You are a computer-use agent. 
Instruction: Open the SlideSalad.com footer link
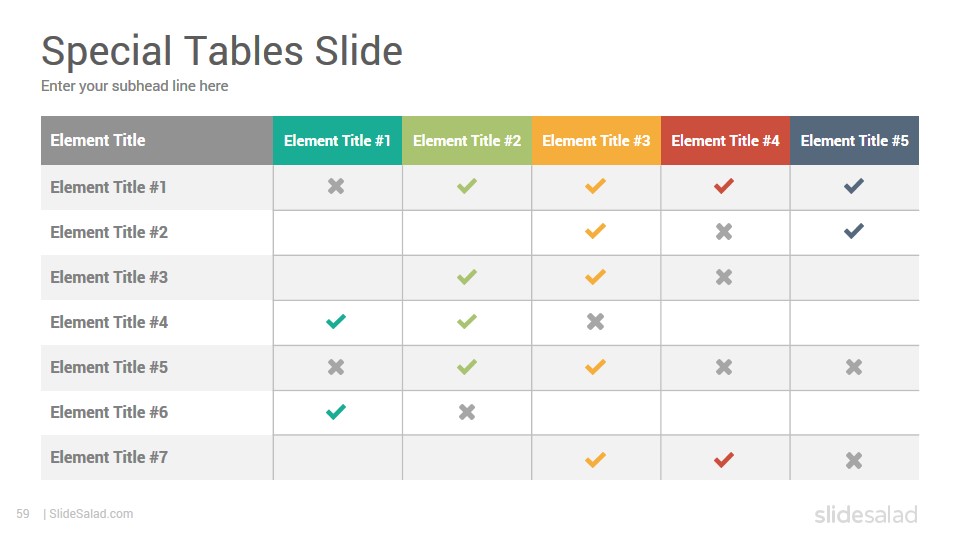[x=91, y=514]
